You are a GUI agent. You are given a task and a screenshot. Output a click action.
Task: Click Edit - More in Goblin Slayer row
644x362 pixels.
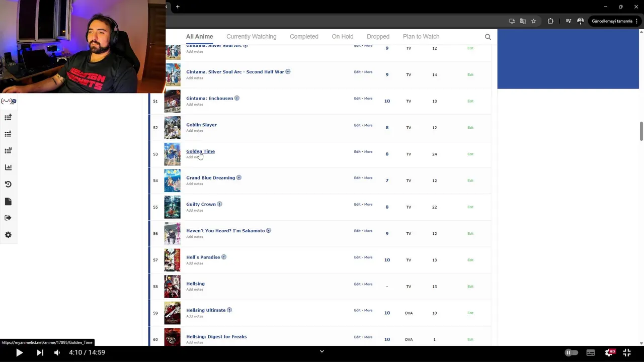pos(363,125)
